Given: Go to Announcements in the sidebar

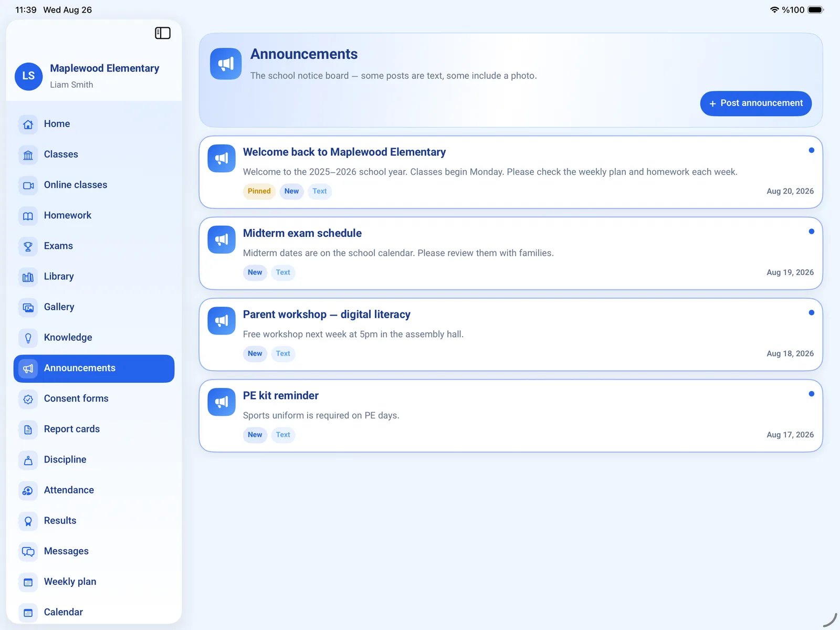Looking at the screenshot, I should (x=94, y=369).
